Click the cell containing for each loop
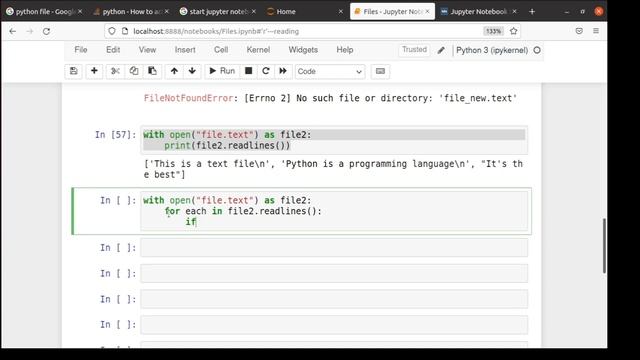Image resolution: width=640 pixels, height=360 pixels. pyautogui.click(x=334, y=211)
